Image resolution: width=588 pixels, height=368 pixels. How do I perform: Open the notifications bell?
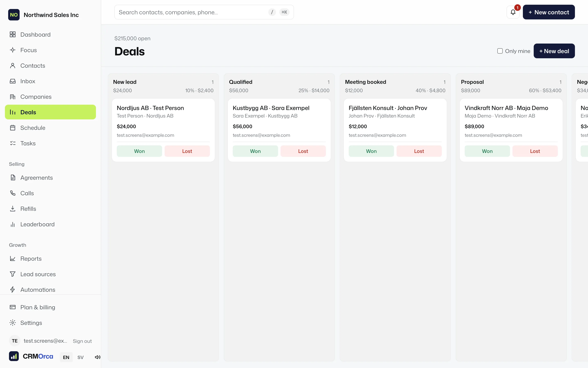(513, 12)
